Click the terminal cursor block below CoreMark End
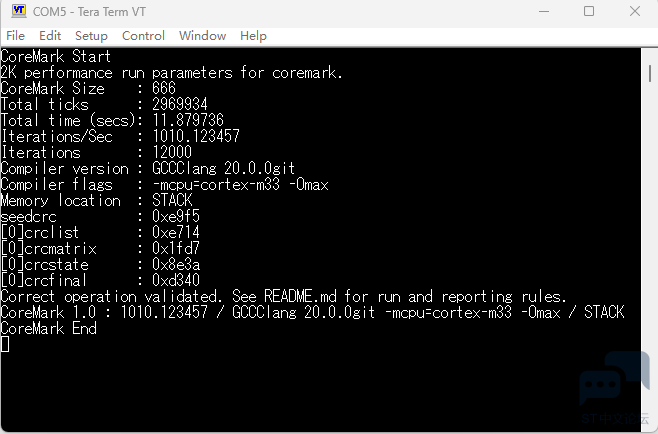 click(x=5, y=344)
